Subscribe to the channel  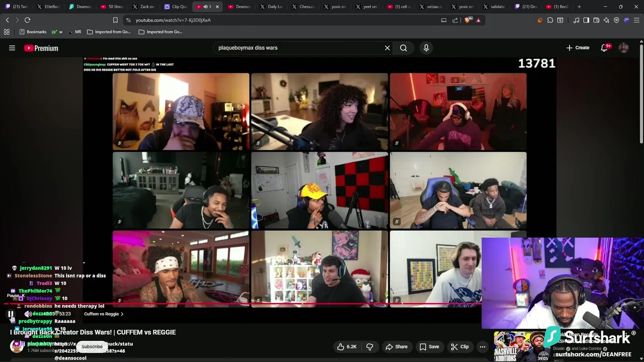tap(92, 346)
